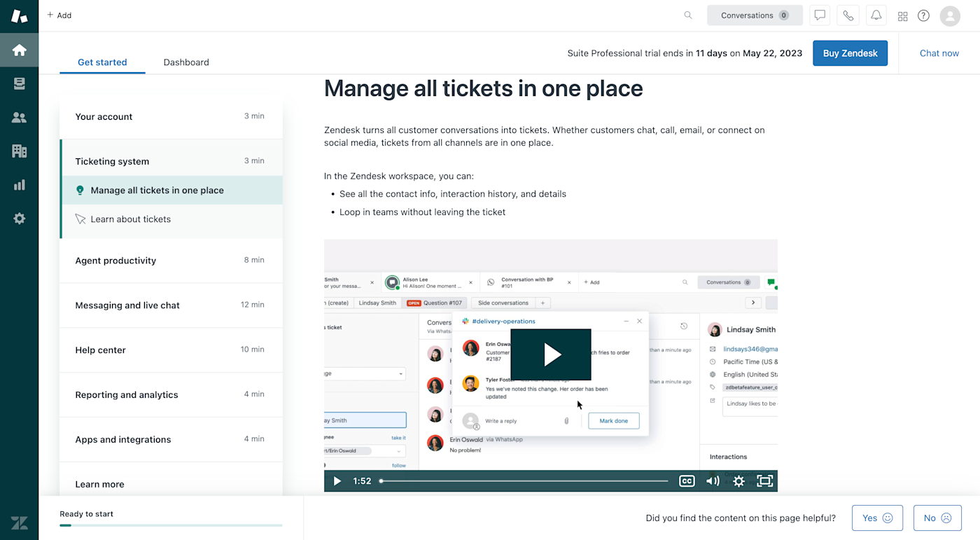Open the Help question mark icon

tap(923, 15)
